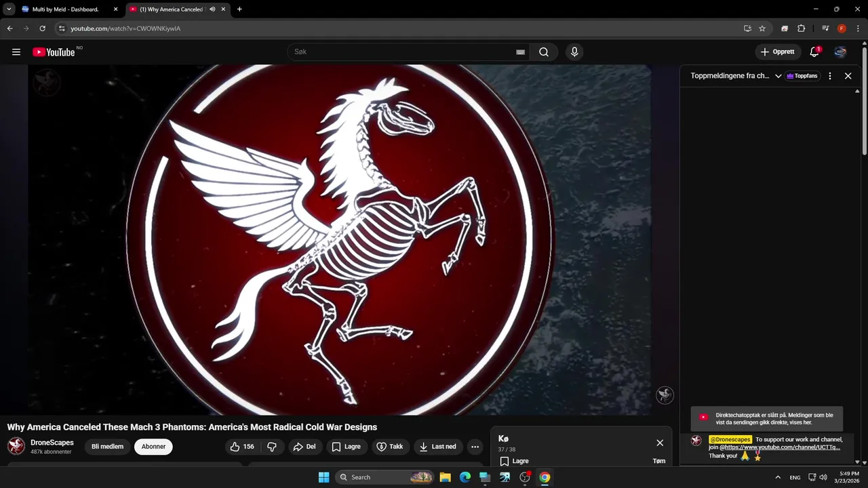Click the channel watermark on the video

(665, 394)
